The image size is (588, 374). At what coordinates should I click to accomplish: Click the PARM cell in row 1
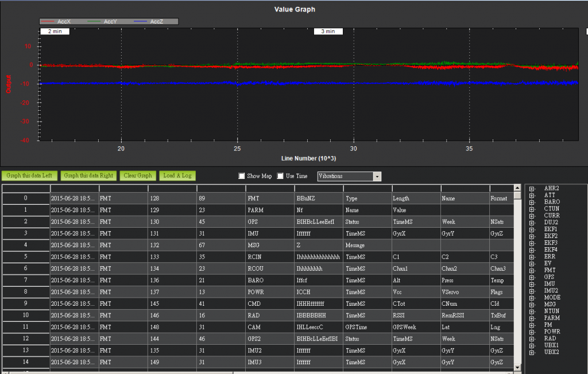pos(270,211)
